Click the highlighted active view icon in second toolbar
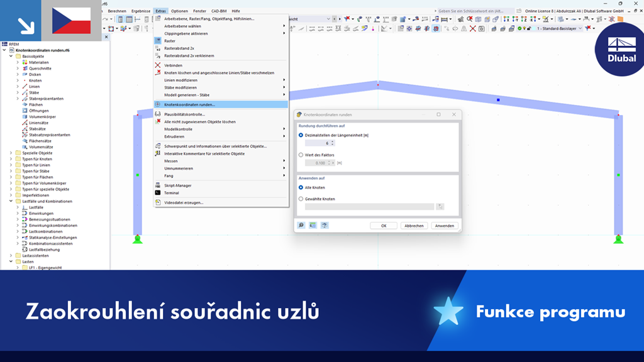This screenshot has width=644, height=362. (436, 28)
